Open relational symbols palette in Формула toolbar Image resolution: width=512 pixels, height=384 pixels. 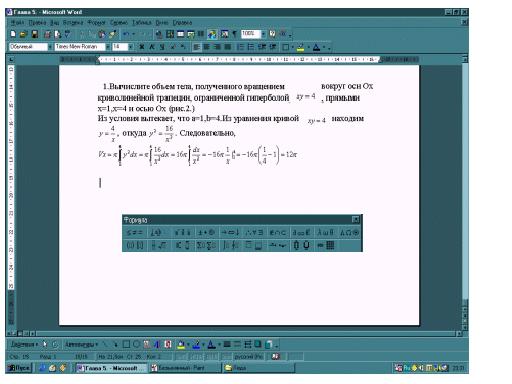pos(134,232)
